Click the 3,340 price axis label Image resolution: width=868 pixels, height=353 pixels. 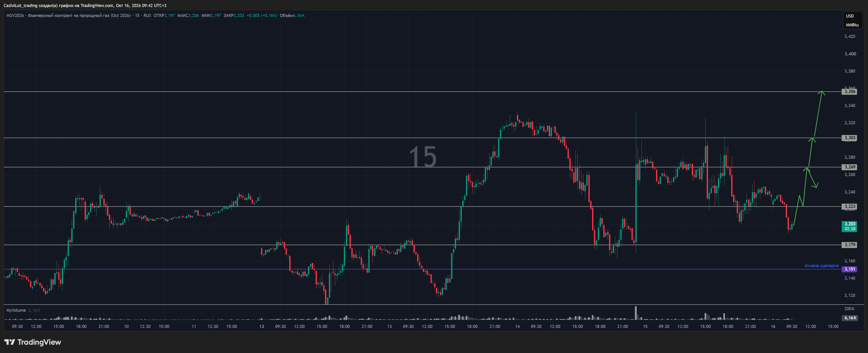coord(849,106)
